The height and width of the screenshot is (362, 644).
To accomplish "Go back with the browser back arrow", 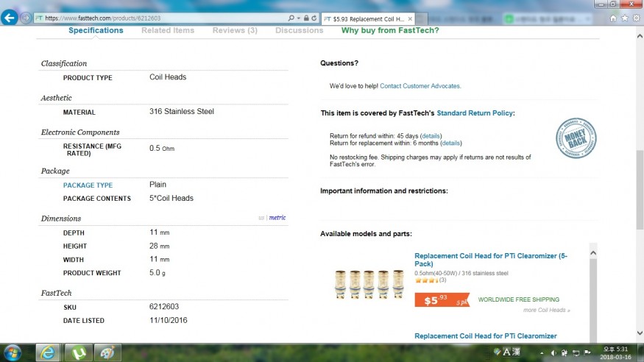I will (x=10, y=18).
